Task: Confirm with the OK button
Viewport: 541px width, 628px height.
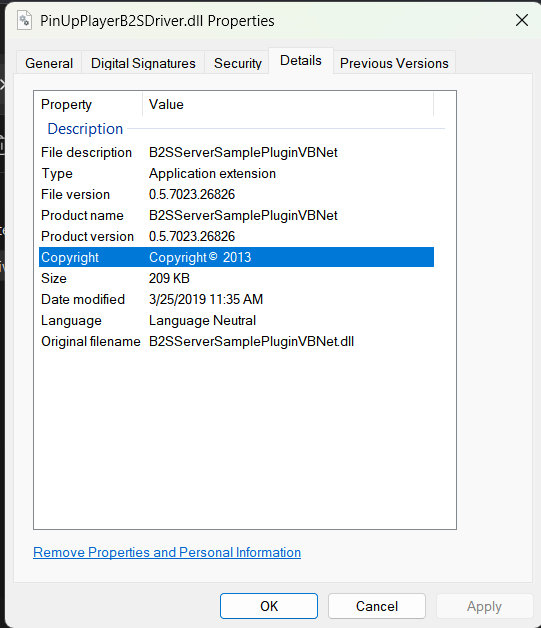Action: click(x=269, y=606)
